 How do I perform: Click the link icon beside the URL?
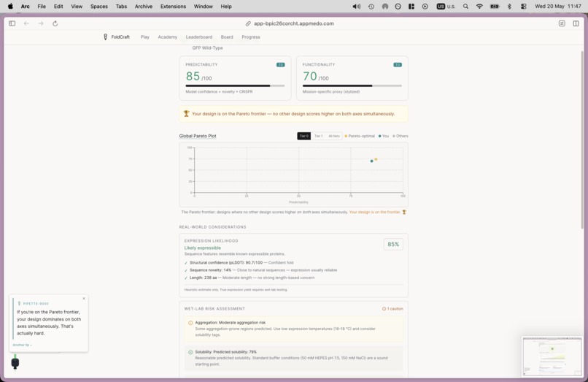click(248, 23)
